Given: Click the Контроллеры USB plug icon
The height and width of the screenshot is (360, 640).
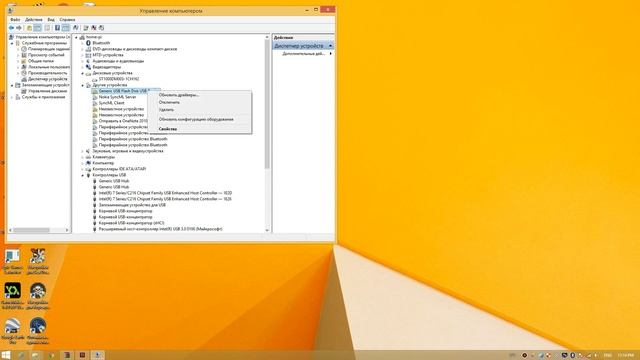Looking at the screenshot, I should point(88,175).
